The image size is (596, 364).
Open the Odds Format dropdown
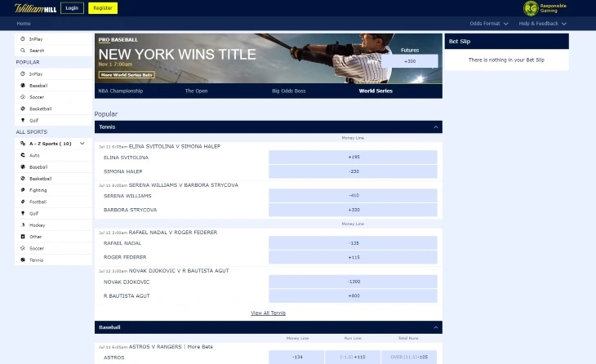pyautogui.click(x=488, y=24)
